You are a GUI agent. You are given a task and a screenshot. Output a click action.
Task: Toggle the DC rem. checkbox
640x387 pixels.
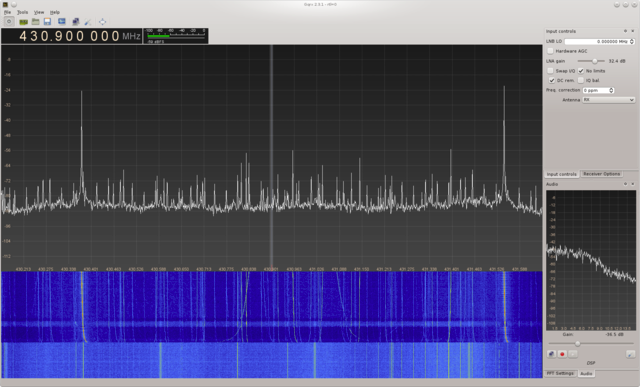pos(551,80)
